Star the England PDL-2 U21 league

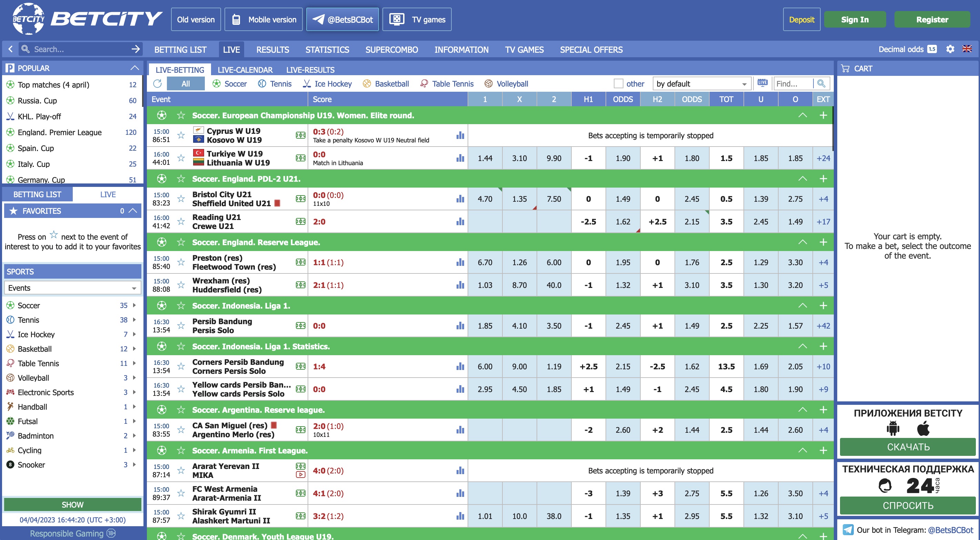(181, 179)
